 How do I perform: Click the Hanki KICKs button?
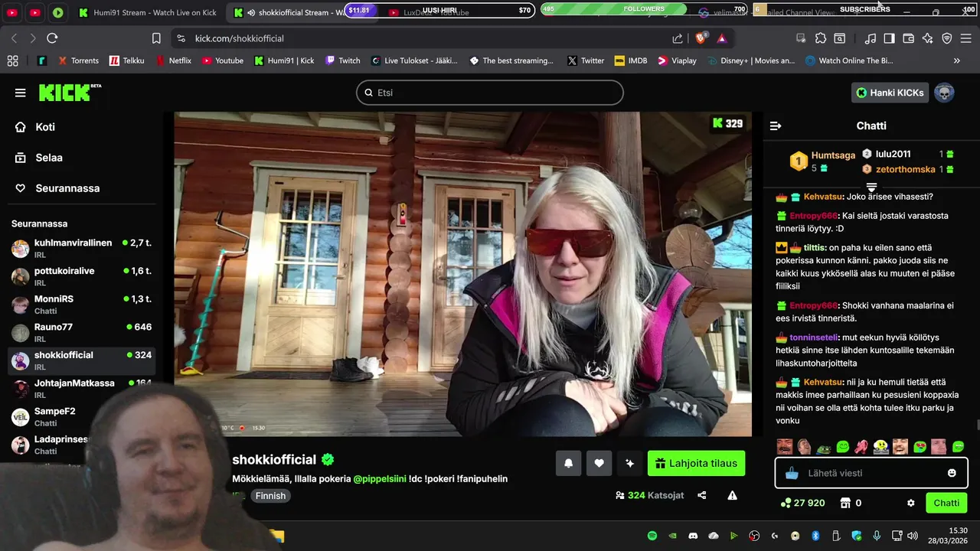click(x=890, y=93)
